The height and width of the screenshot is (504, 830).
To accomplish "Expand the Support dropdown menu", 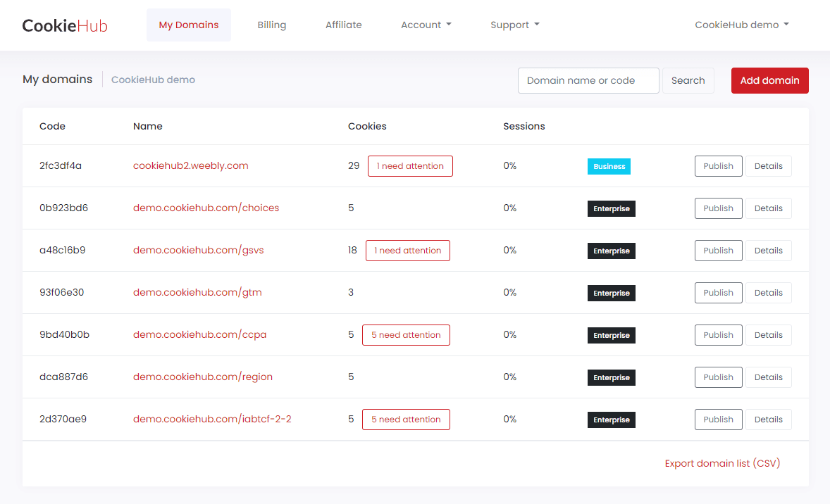I will [x=514, y=25].
